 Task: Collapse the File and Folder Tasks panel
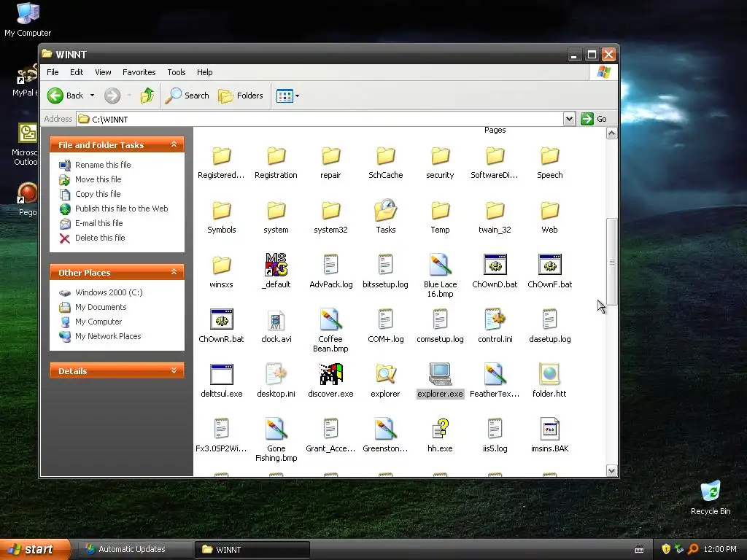click(174, 144)
